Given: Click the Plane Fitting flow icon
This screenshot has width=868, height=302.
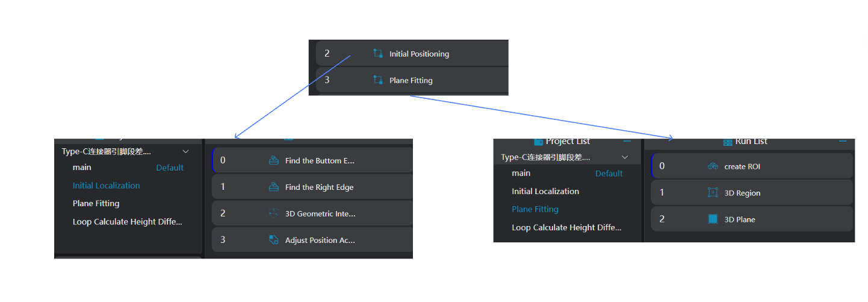Looking at the screenshot, I should pos(378,80).
